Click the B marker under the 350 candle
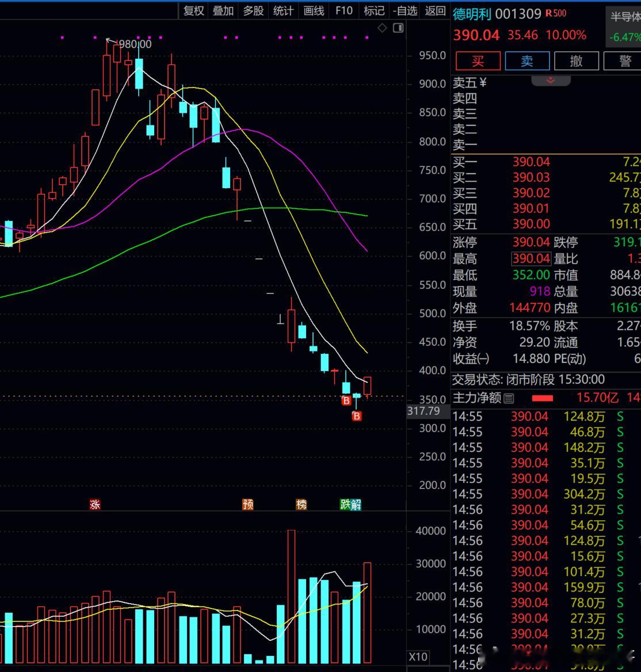Screen dimensions: 641x672 pyautogui.click(x=346, y=400)
